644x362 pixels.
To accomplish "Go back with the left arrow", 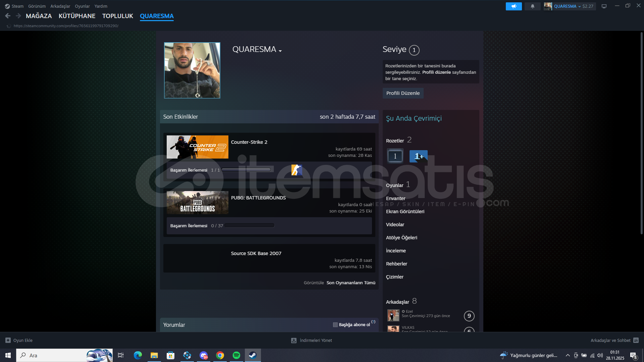I will (x=8, y=16).
